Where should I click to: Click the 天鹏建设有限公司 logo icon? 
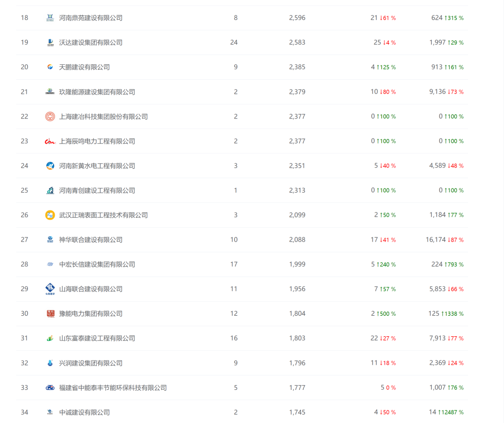tap(50, 67)
